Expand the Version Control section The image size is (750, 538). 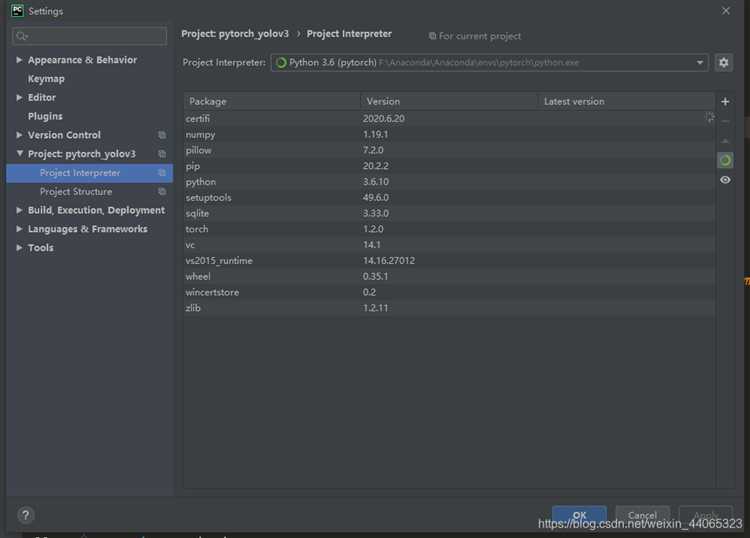pyautogui.click(x=19, y=135)
